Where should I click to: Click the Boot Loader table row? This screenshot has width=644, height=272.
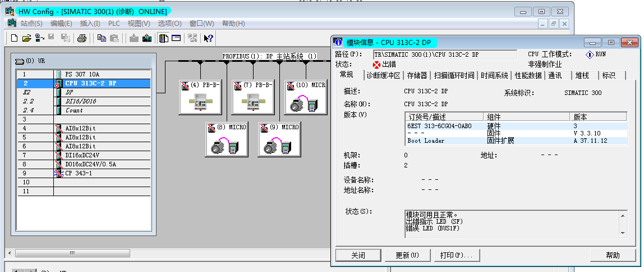[516, 140]
